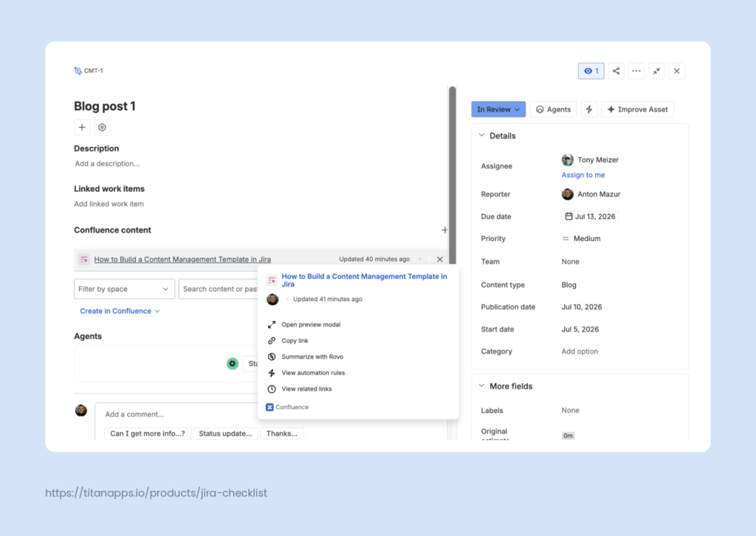Screen dimensions: 756x536
Task: Click the Team value None
Action: [571, 262]
